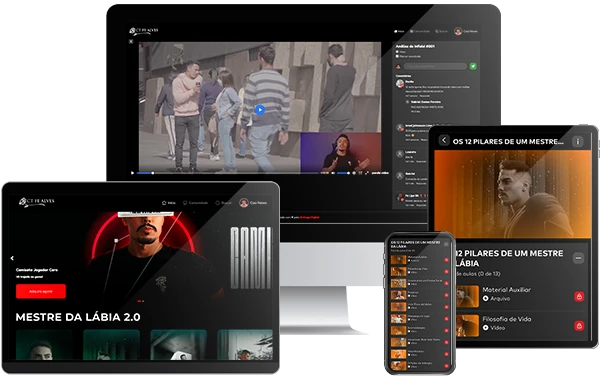
Task: Open the Filosofia de Vida lesson thumbnail
Action: click(467, 326)
